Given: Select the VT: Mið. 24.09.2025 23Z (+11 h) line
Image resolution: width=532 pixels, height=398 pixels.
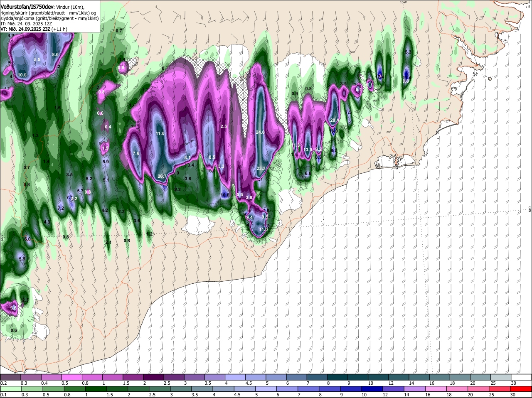Looking at the screenshot, I should [34, 29].
